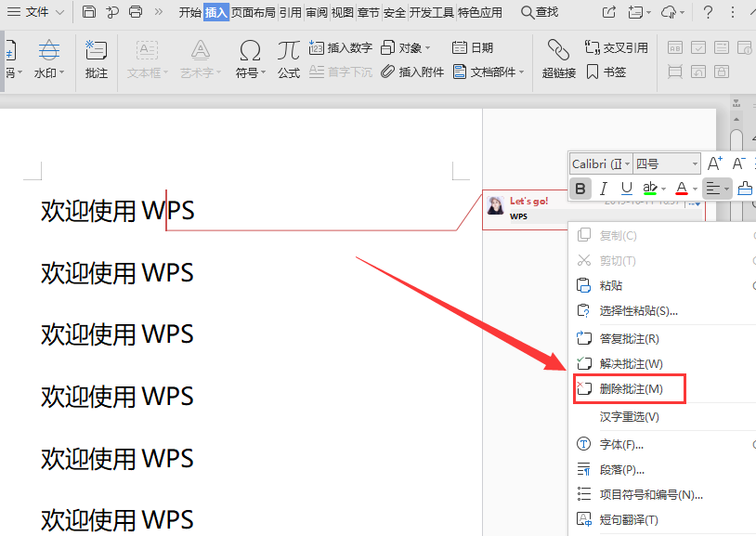Switch to the 开始 tab
This screenshot has width=756, height=536.
[x=189, y=12]
